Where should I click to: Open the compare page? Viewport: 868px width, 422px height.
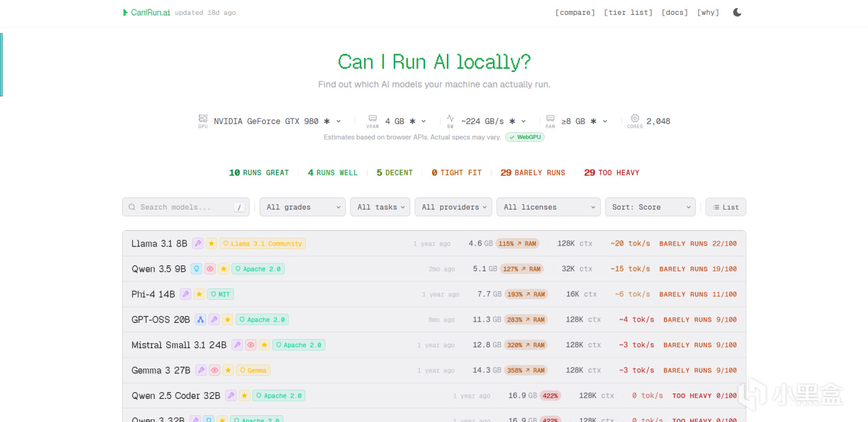(575, 12)
